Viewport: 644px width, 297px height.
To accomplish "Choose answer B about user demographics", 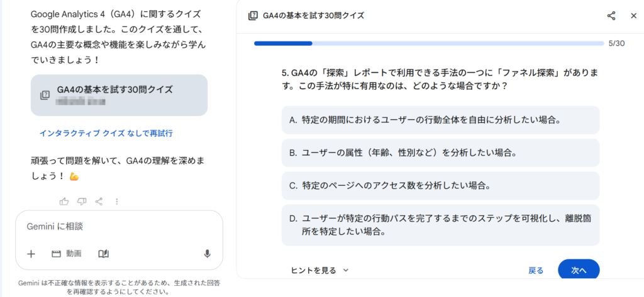I will point(440,153).
